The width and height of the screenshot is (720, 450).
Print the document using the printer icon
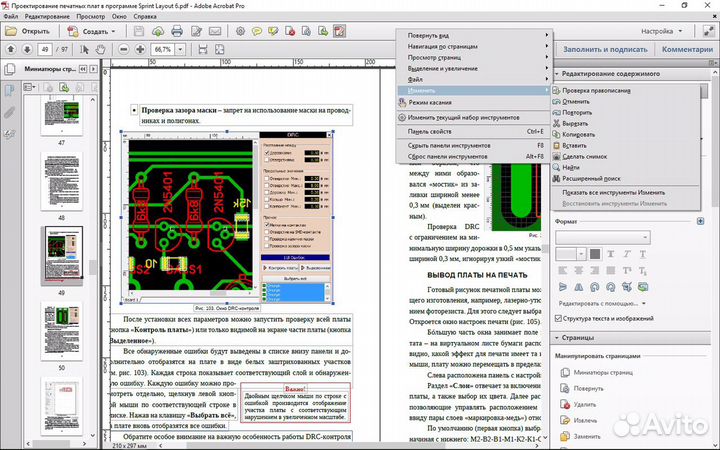(x=177, y=31)
